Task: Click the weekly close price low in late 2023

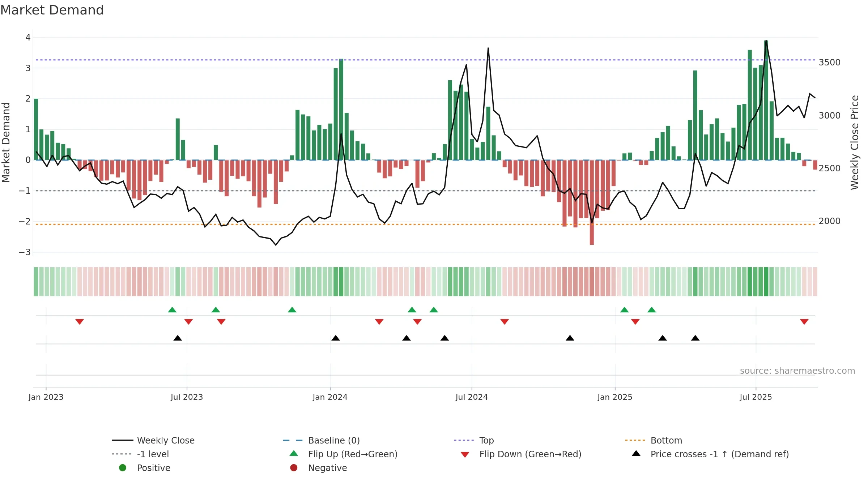Action: click(x=276, y=245)
